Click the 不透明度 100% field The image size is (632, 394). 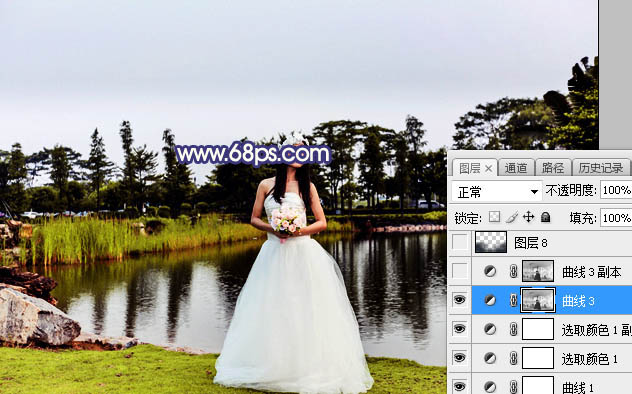(x=616, y=190)
